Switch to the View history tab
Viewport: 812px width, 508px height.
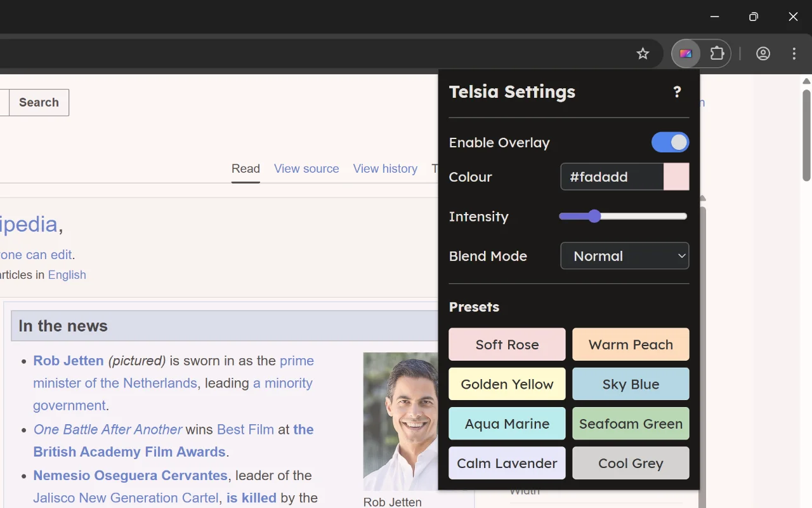point(385,168)
